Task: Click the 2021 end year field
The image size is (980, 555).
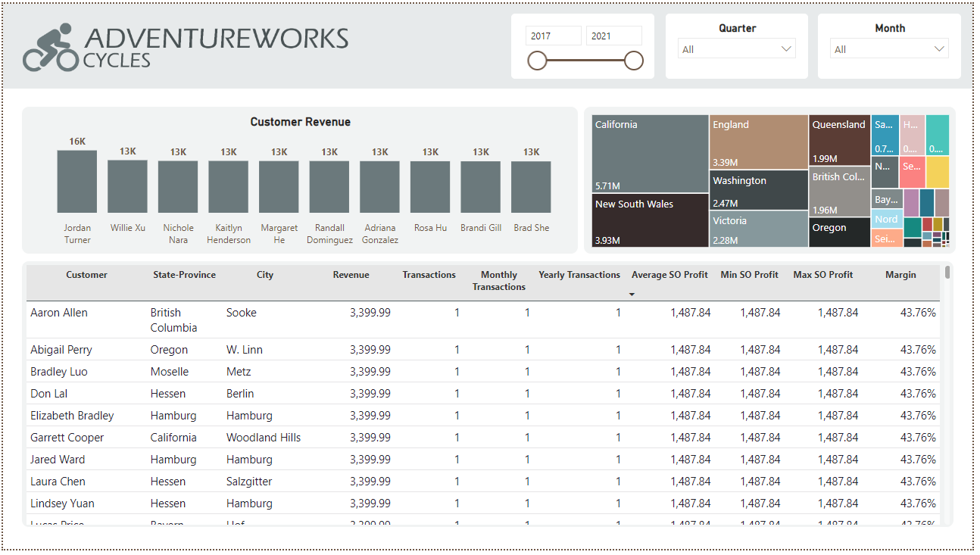Action: pos(614,36)
